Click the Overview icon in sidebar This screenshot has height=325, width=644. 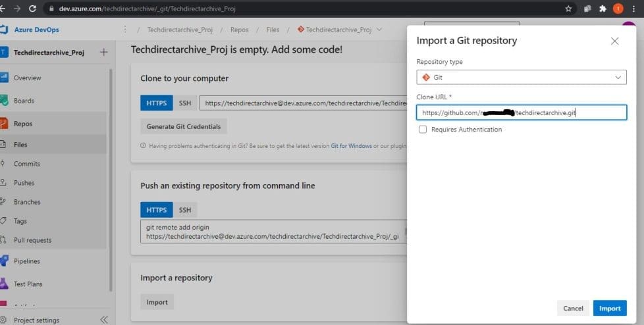3,78
